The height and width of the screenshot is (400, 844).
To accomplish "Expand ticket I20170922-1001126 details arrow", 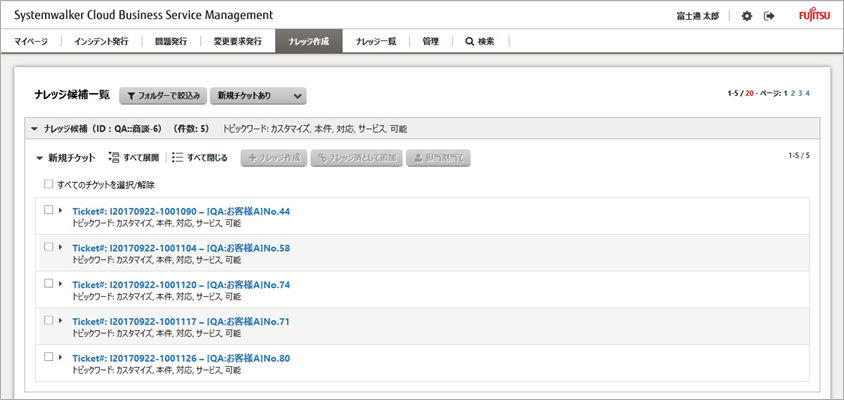I will click(61, 356).
